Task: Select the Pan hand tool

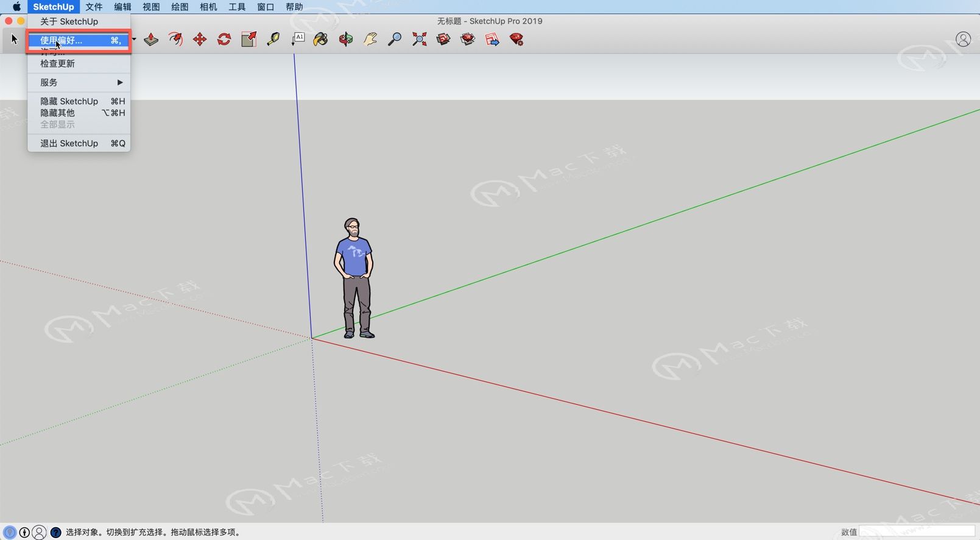Action: pos(370,40)
